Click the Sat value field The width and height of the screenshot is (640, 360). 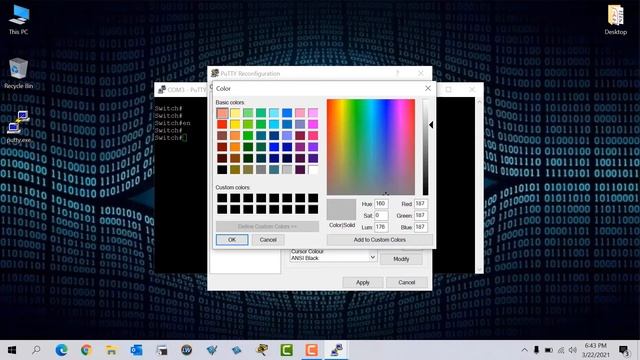[x=381, y=215]
